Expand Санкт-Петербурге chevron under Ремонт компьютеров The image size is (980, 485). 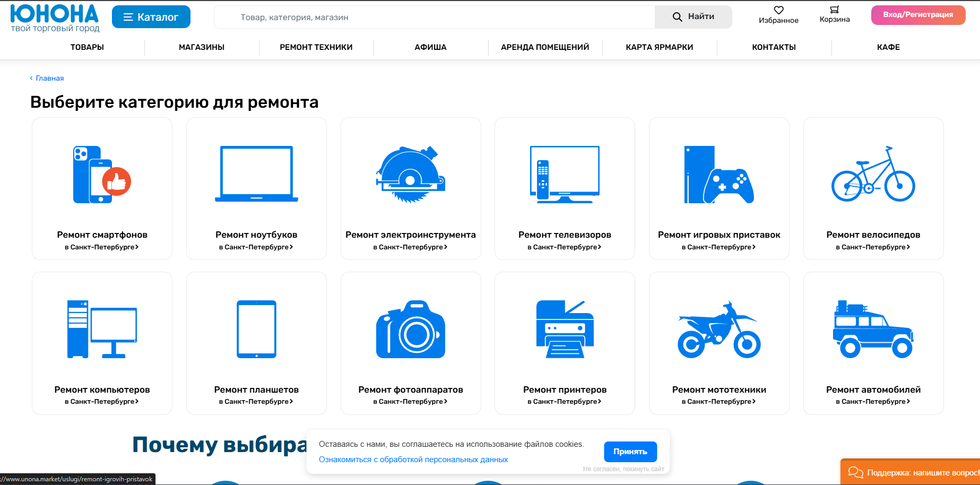137,402
